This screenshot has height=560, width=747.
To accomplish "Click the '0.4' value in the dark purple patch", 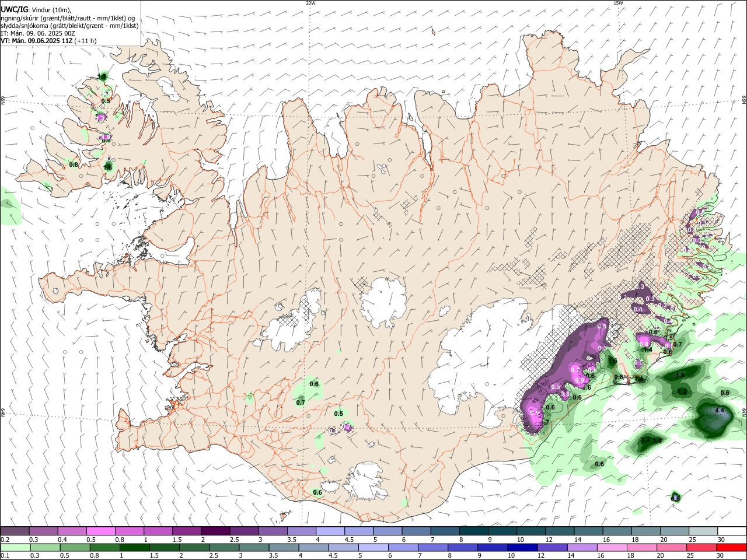I will pyautogui.click(x=638, y=309).
